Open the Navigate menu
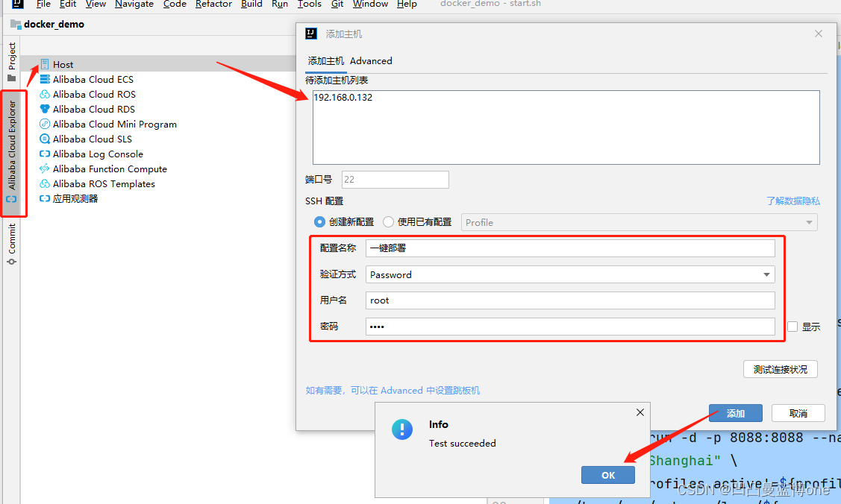Image resolution: width=841 pixels, height=504 pixels. pos(134,4)
